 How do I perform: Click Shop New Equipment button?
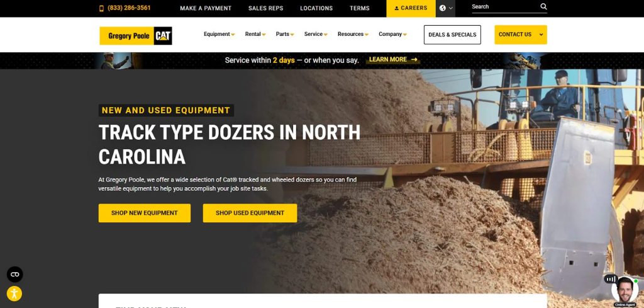(x=145, y=213)
